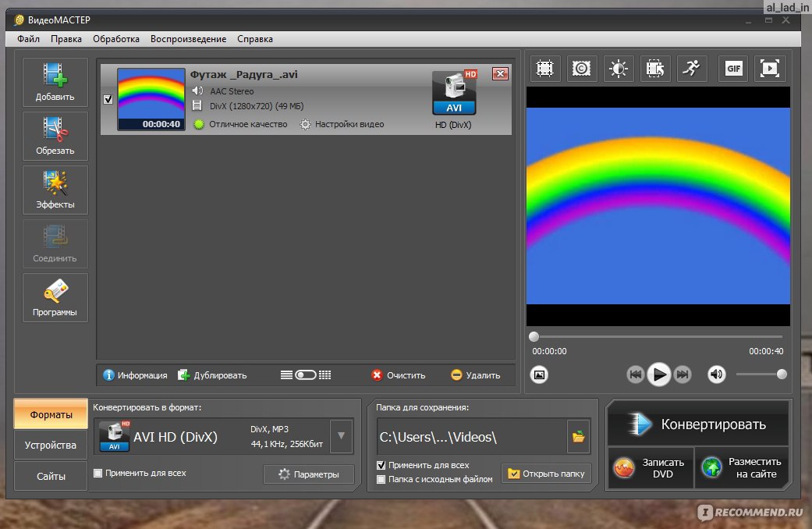Image resolution: width=812 pixels, height=529 pixels.
Task: Enable 'Применить для всех' under format selection
Action: (x=98, y=473)
